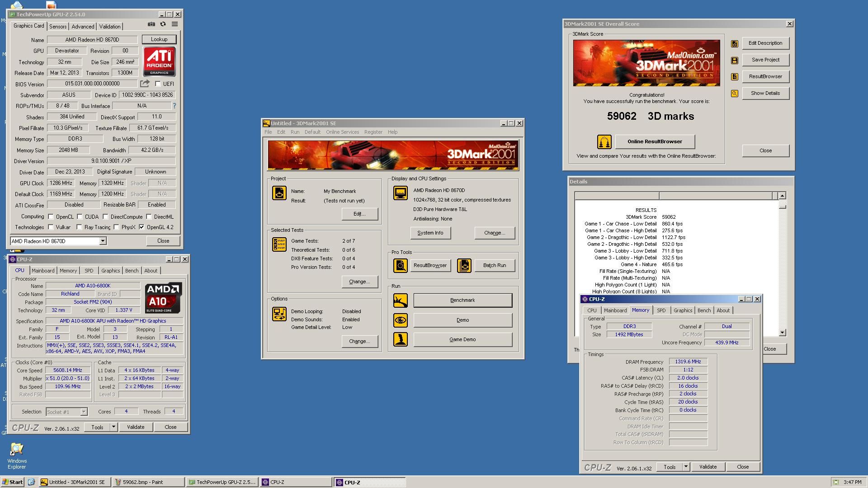Toggle PhysX checkbox
This screenshot has width=868, height=488.
pyautogui.click(x=116, y=227)
